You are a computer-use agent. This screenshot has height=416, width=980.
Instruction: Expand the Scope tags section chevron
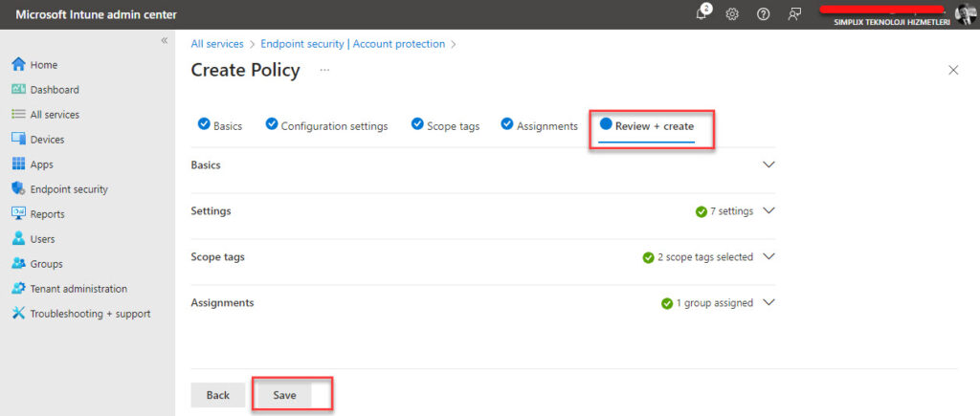768,257
